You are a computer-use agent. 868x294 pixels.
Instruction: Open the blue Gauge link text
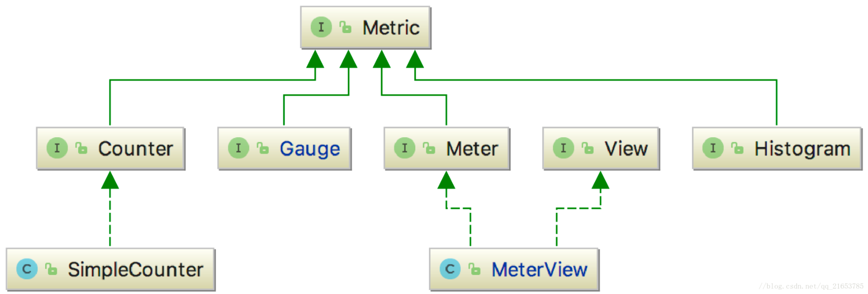coord(310,149)
